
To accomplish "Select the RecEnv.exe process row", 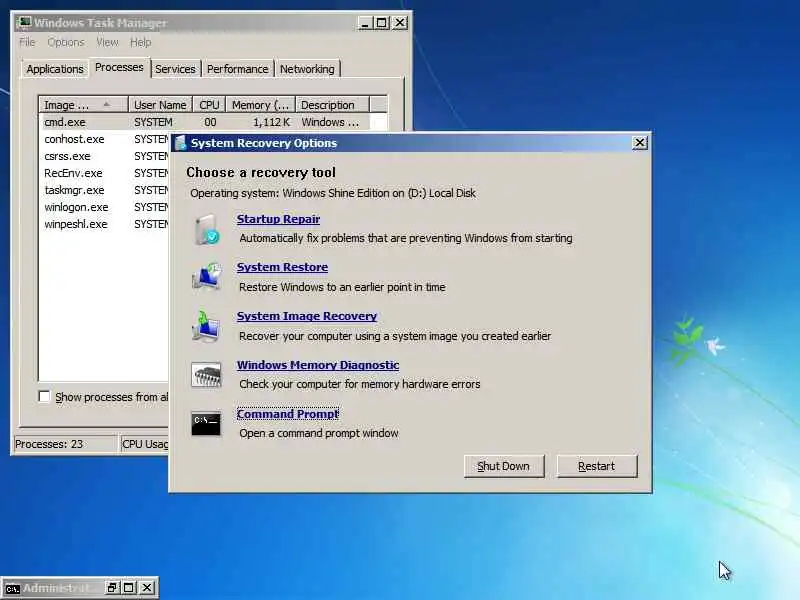I will 104,173.
